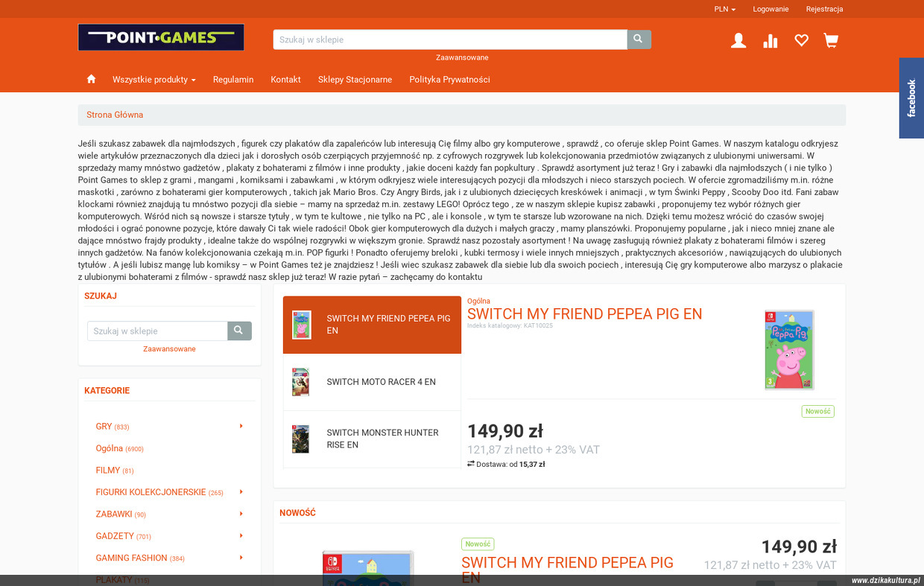The image size is (924, 586).
Task: Select Monster Hunter Rise thumbnail in slider
Action: coord(300,439)
